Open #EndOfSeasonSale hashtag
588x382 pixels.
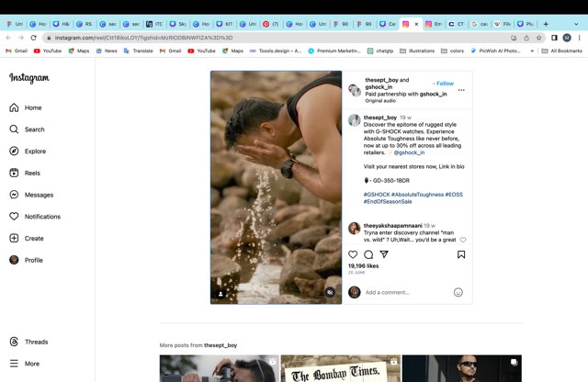point(388,202)
